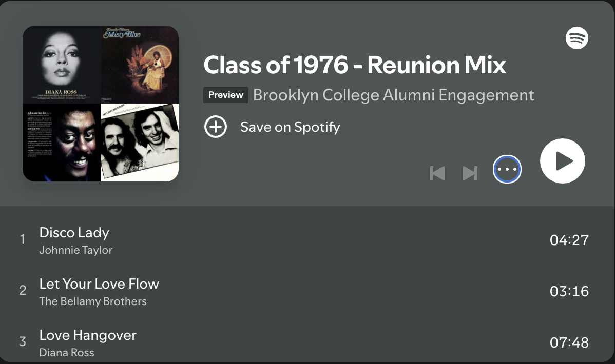615x364 pixels.
Task: Open Brooklyn College Alumni Engagement profile
Action: pyautogui.click(x=394, y=95)
